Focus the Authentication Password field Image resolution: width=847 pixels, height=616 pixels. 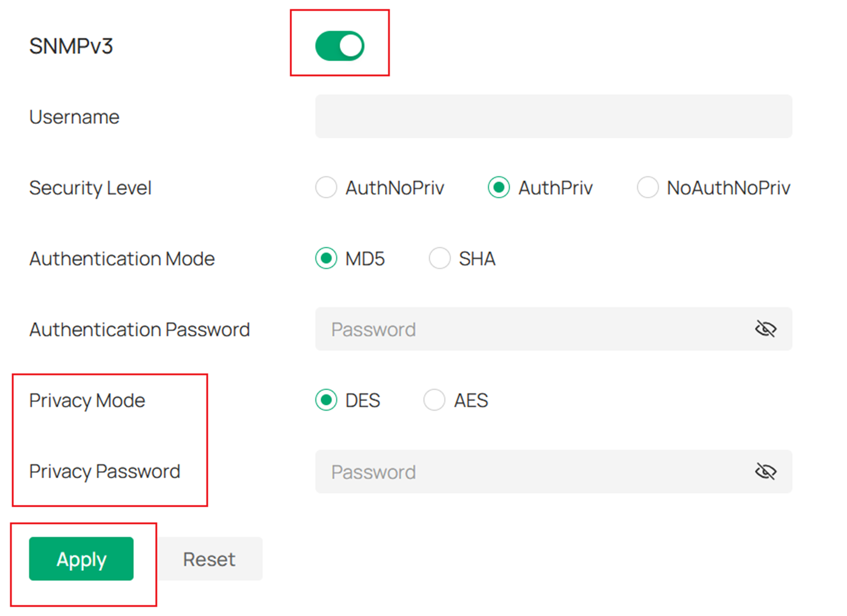[524, 329]
